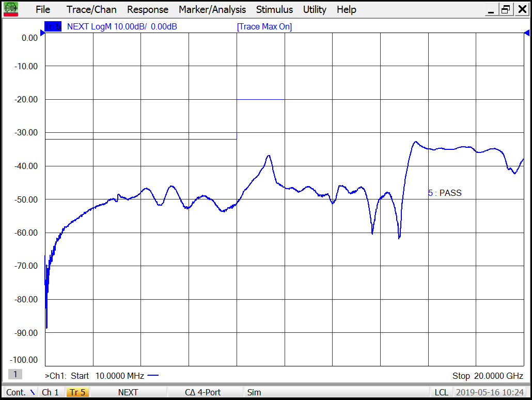The height and width of the screenshot is (400, 532).
Task: Click Ch 1 in the status bar
Action: pos(50,392)
